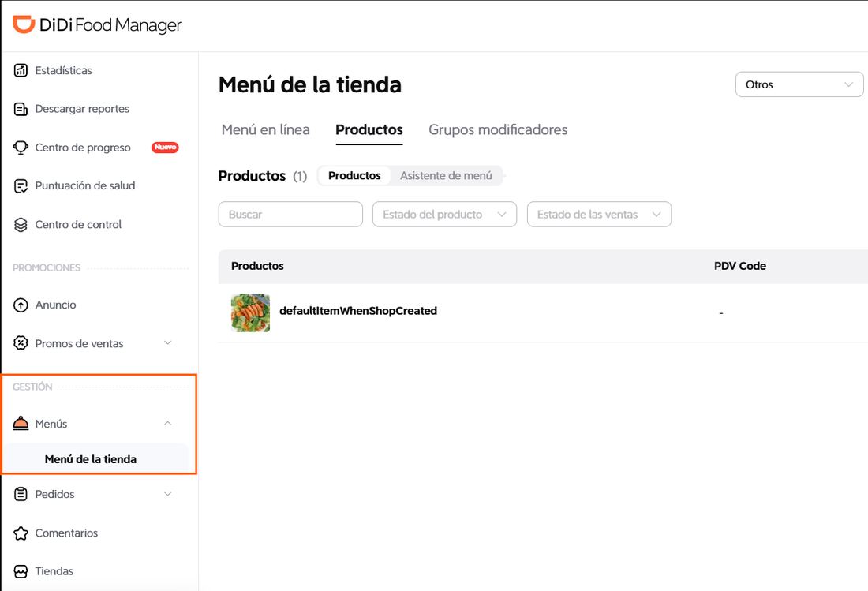Select the Productos pill toggle
Image resolution: width=868 pixels, height=591 pixels.
pos(354,175)
